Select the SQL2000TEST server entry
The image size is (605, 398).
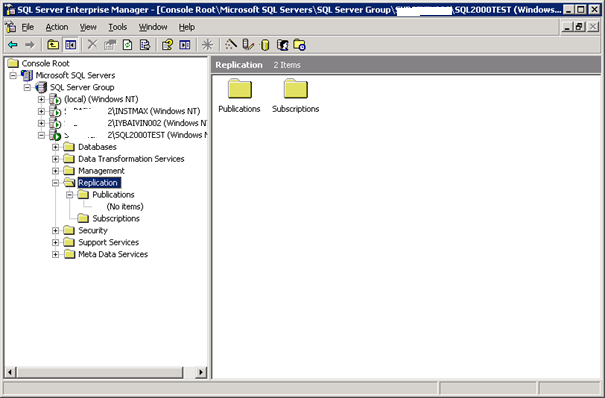135,135
